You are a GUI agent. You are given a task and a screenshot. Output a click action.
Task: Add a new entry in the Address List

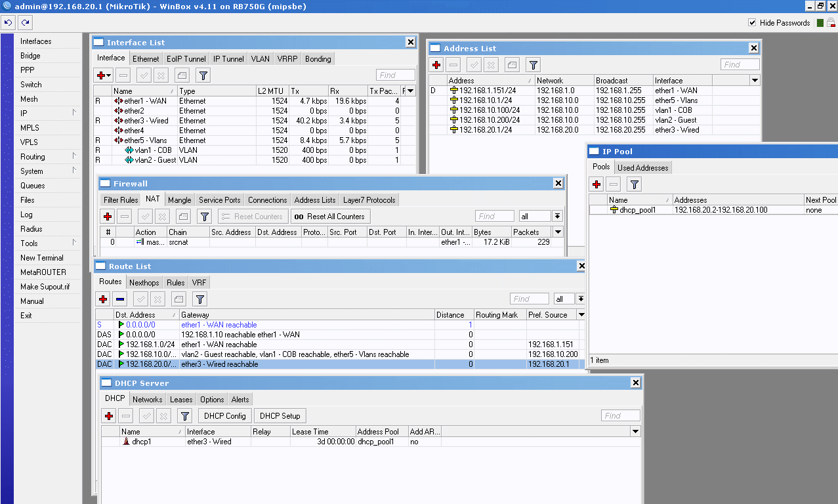435,64
